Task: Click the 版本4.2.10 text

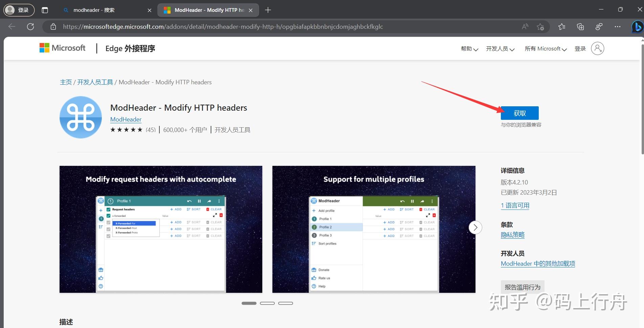Action: tap(514, 182)
